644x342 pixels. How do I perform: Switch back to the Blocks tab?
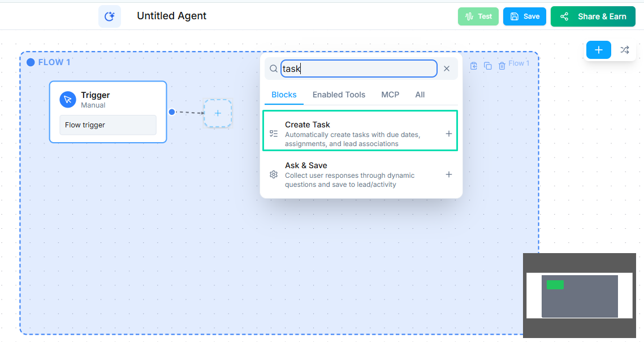click(x=284, y=95)
